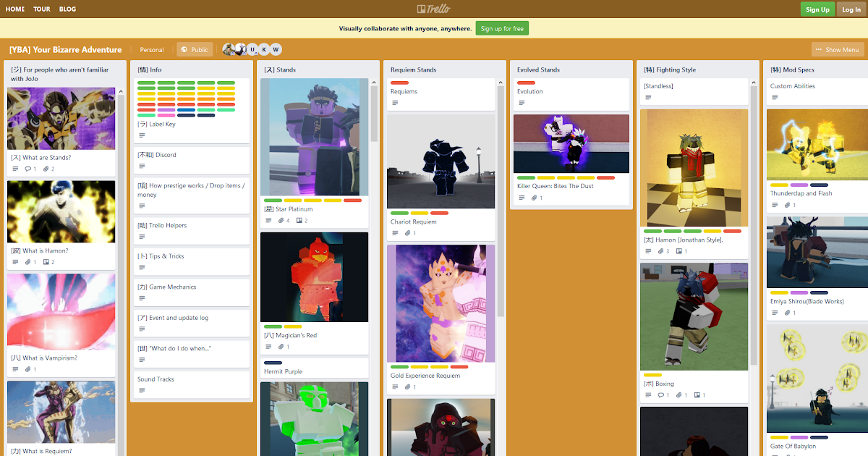Click the Trello logo in header
Viewport: 868px width, 456px height.
click(434, 9)
